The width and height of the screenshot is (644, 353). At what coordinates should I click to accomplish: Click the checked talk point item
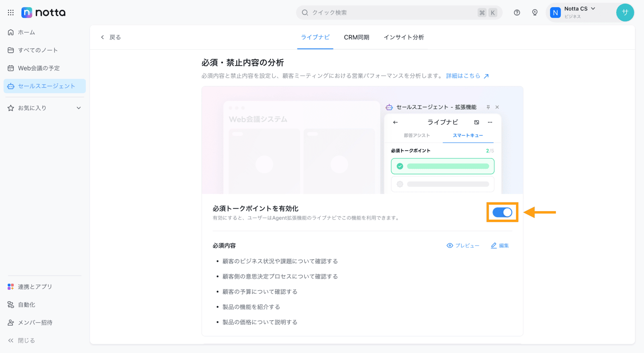443,166
